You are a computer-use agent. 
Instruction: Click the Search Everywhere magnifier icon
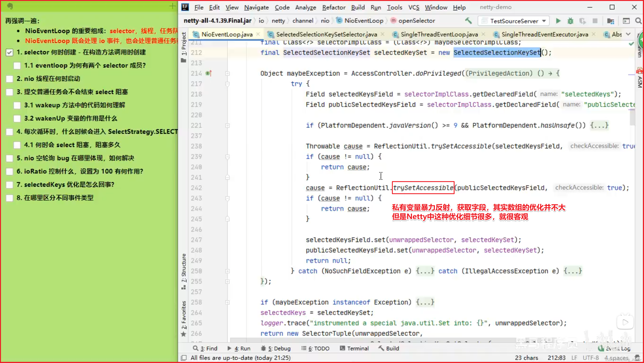coord(638,21)
